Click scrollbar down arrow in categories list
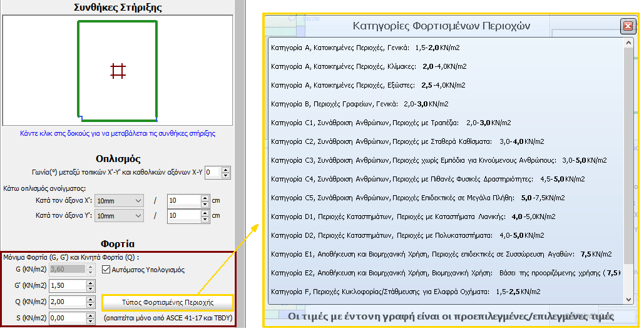Screen dimensions: 644x331 click(x=628, y=299)
